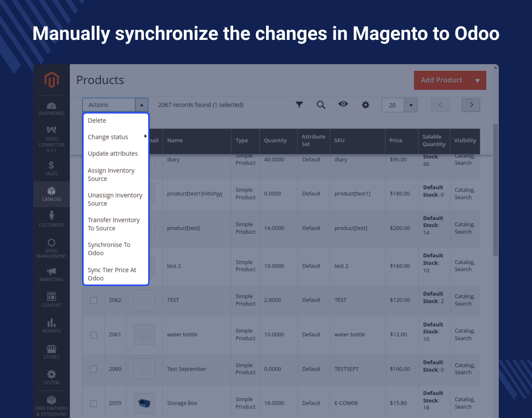The image size is (532, 418).
Task: Click the diary product name
Action: [x=173, y=160]
